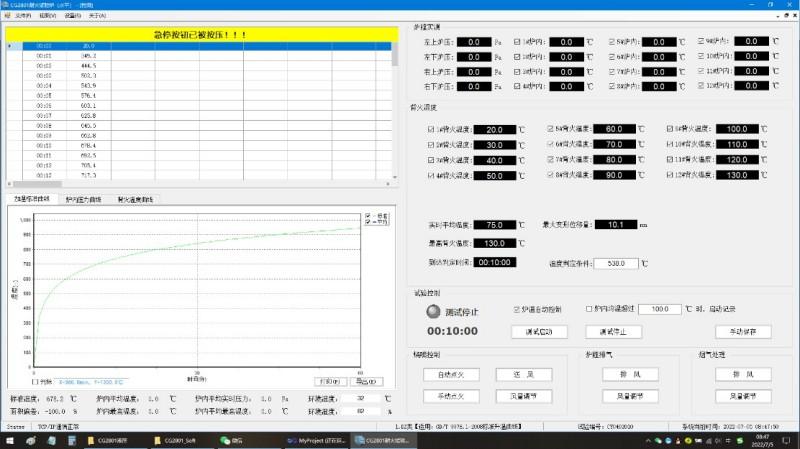Screen dimensions: 800x449
Task: Select the table row with value 692.5
Action: point(199,155)
